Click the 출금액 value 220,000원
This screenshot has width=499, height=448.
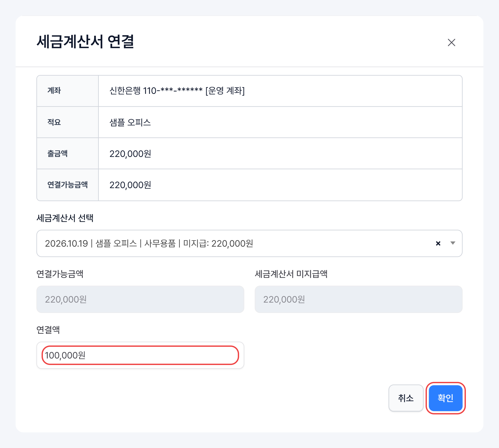pos(130,154)
